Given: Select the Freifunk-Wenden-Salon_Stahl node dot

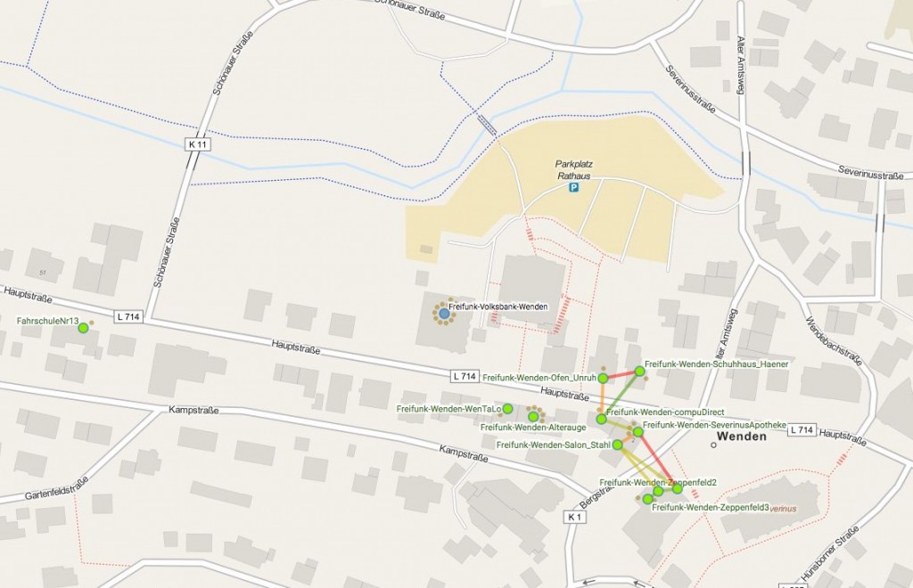Looking at the screenshot, I should 617,445.
